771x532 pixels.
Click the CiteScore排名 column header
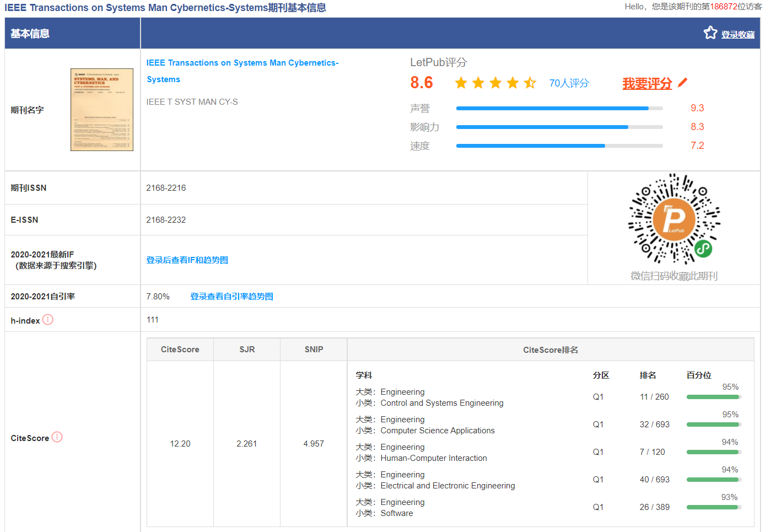pos(551,350)
